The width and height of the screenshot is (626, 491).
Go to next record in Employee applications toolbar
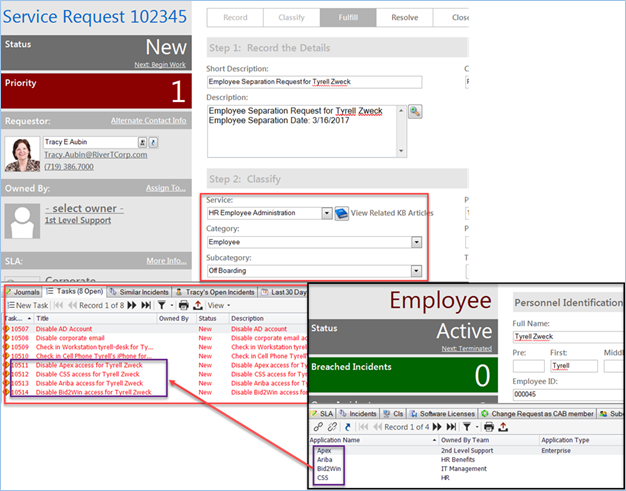tap(437, 427)
